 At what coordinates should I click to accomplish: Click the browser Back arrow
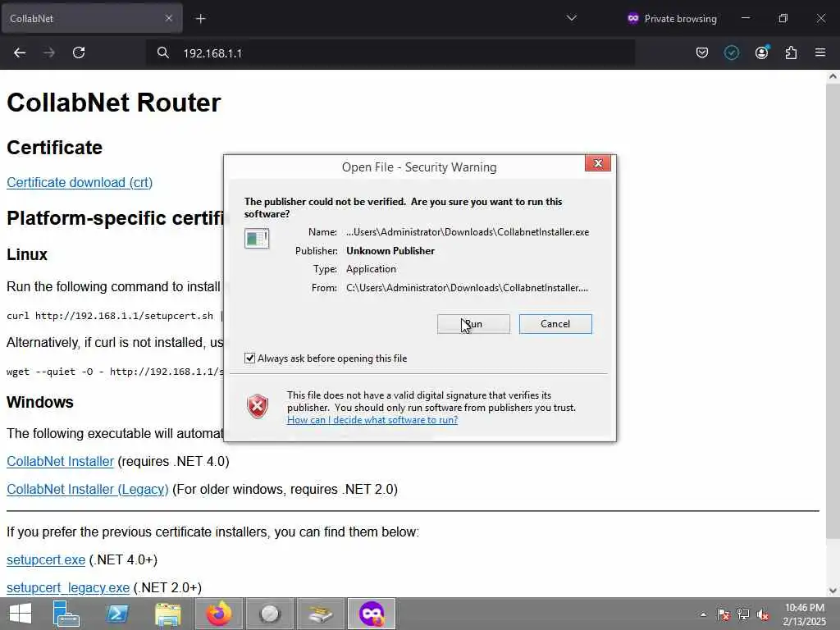(x=20, y=52)
